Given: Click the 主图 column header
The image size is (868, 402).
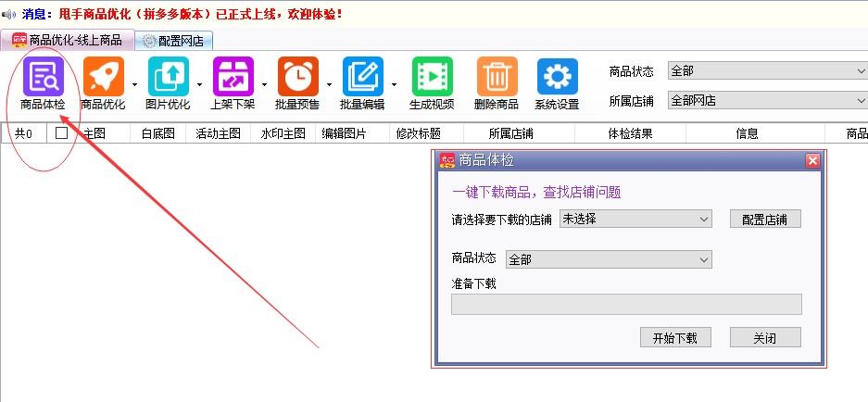Looking at the screenshot, I should [x=101, y=133].
